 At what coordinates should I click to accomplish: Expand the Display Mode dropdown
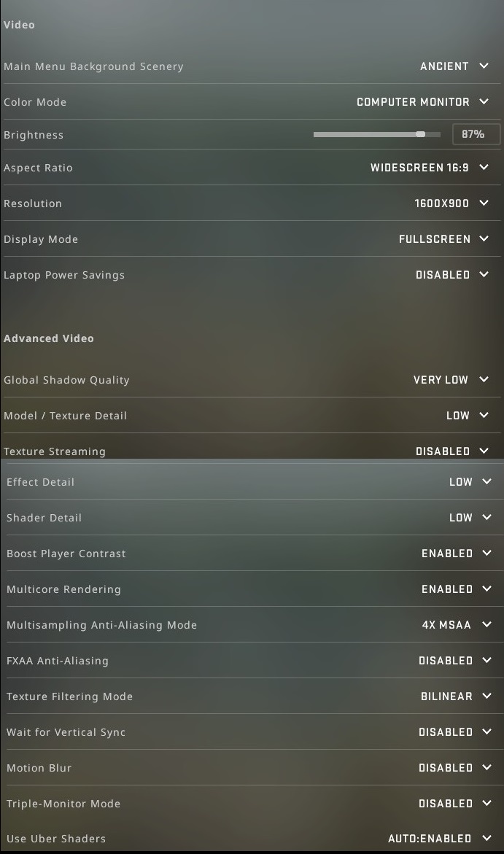tap(443, 239)
